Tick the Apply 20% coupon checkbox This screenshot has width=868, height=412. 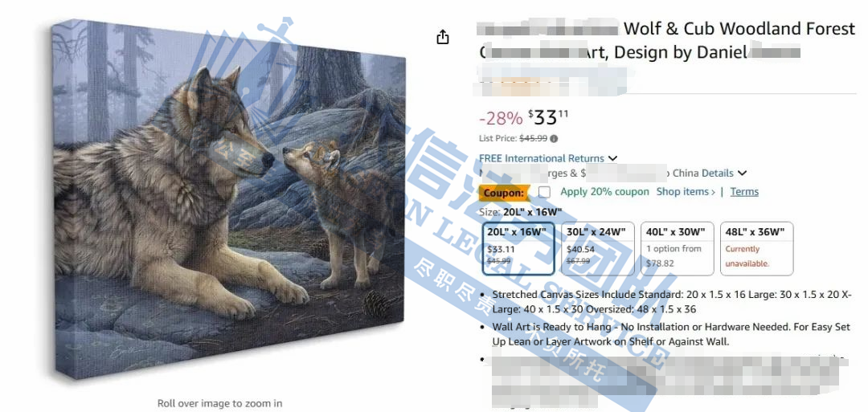pos(545,192)
